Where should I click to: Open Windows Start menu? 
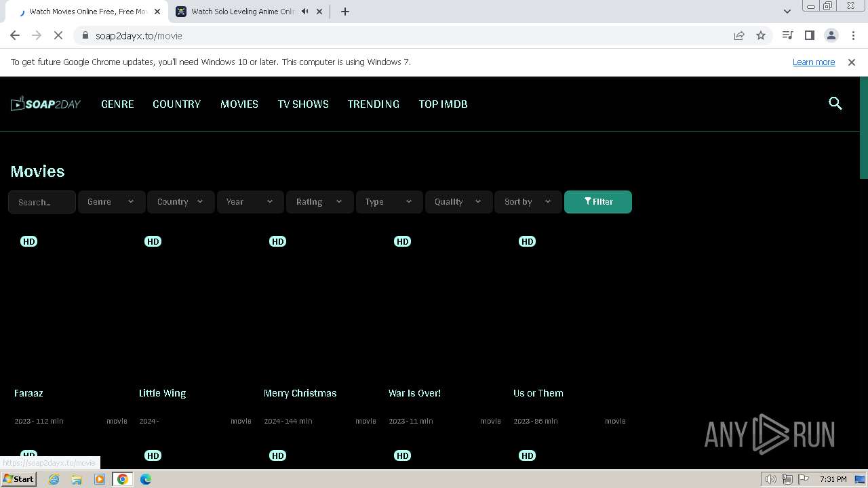[18, 479]
